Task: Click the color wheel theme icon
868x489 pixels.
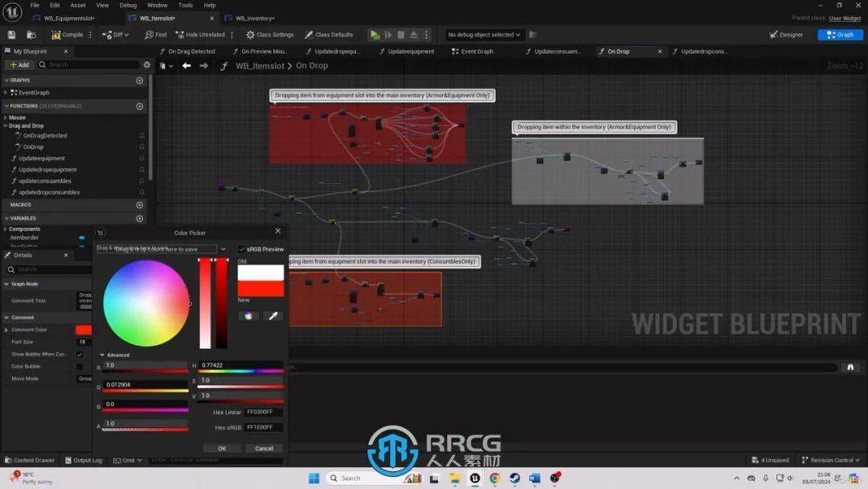Action: 248,316
